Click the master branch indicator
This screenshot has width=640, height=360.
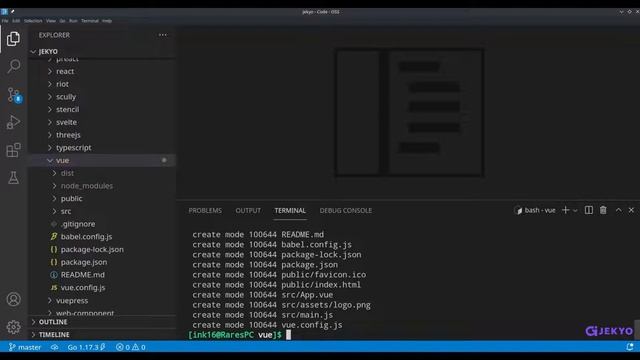click(x=25, y=347)
